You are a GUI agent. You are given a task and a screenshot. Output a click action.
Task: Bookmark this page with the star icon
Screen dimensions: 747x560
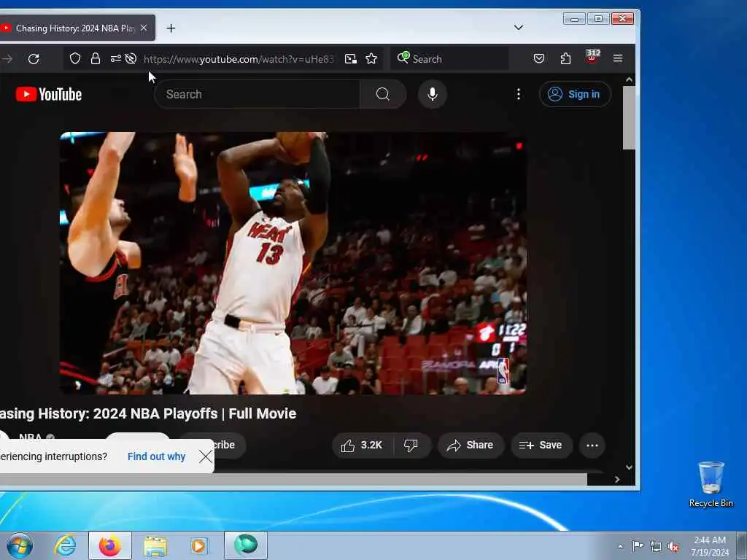click(x=371, y=58)
